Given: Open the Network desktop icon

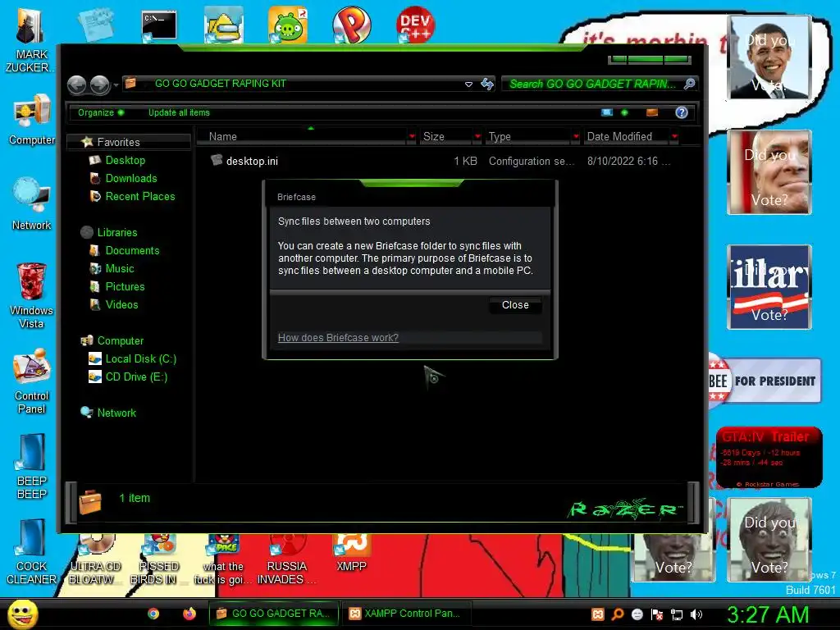Looking at the screenshot, I should pos(31,203).
